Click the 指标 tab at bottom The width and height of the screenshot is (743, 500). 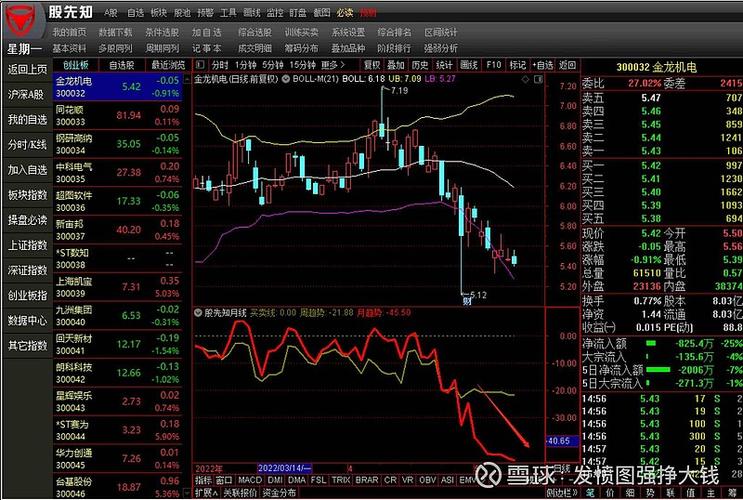pos(203,480)
